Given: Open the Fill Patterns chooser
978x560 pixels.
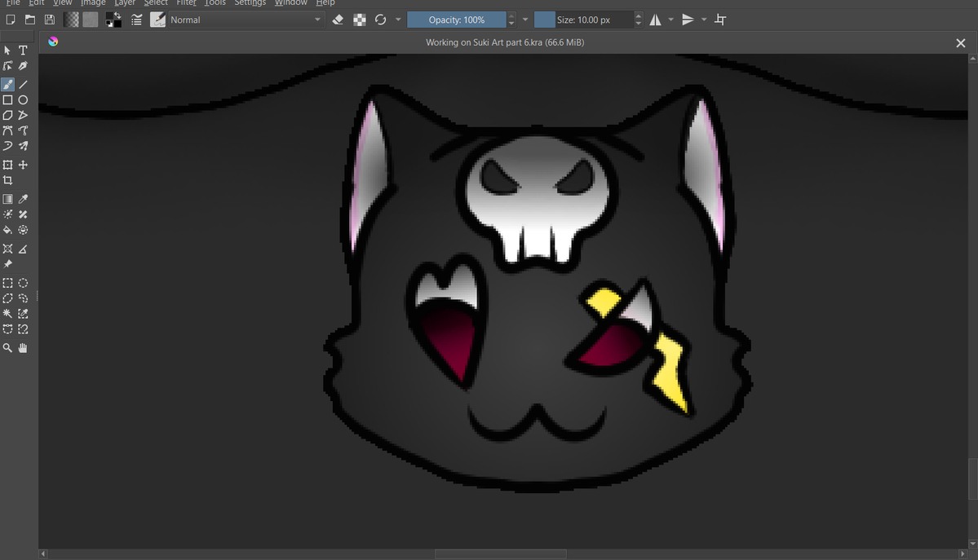Looking at the screenshot, I should (x=91, y=20).
